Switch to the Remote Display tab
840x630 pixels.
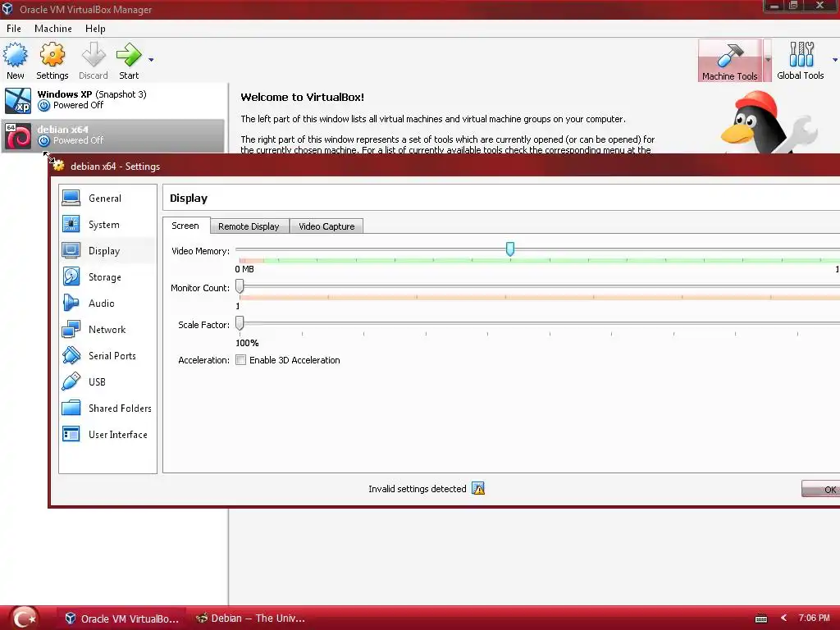pyautogui.click(x=249, y=226)
